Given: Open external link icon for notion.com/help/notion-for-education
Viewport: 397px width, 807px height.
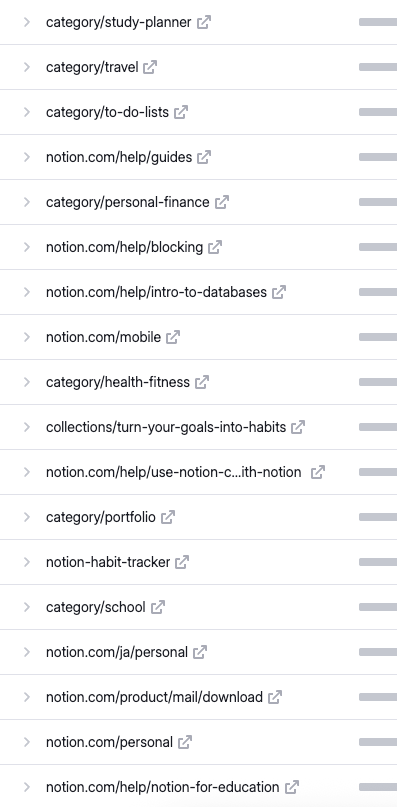Looking at the screenshot, I should 291,787.
